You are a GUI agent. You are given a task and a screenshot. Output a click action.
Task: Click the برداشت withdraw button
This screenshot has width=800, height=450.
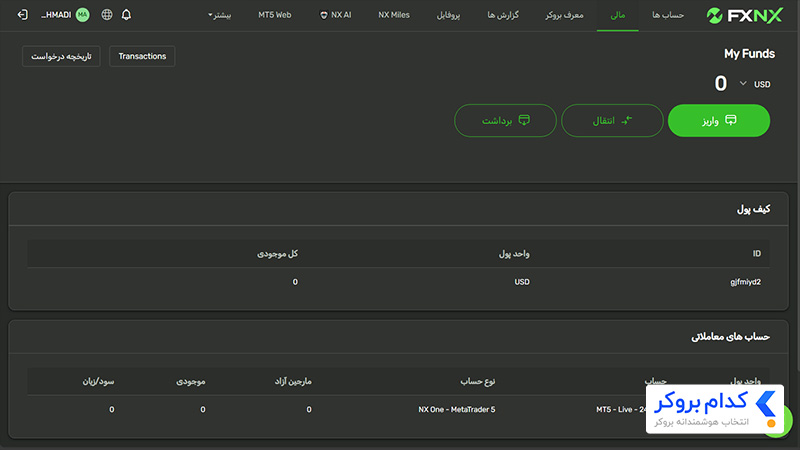[x=505, y=120]
